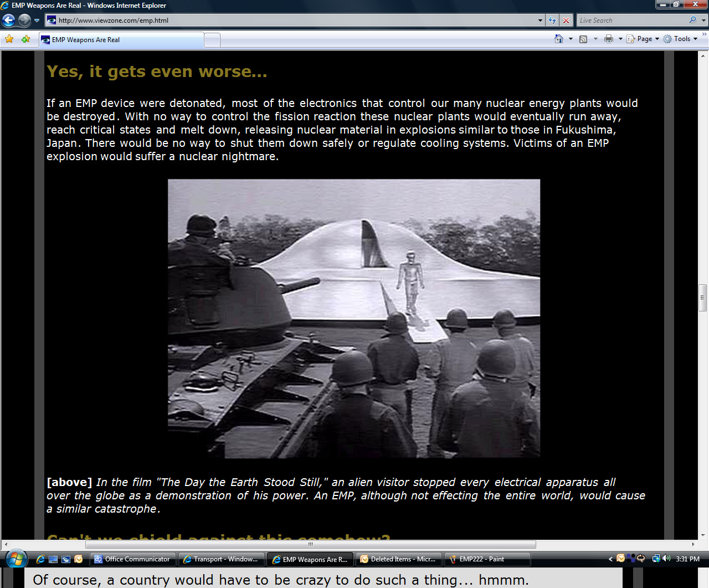This screenshot has height=588, width=709.
Task: Switch to the Transport taskbar window
Action: click(222, 559)
